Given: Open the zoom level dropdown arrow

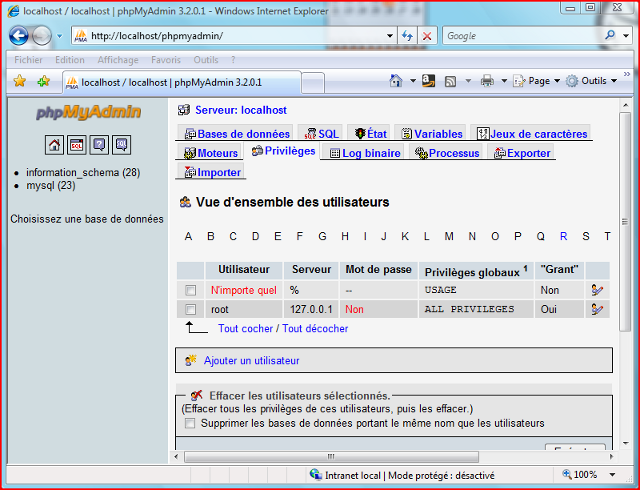Looking at the screenshot, I should coord(612,474).
